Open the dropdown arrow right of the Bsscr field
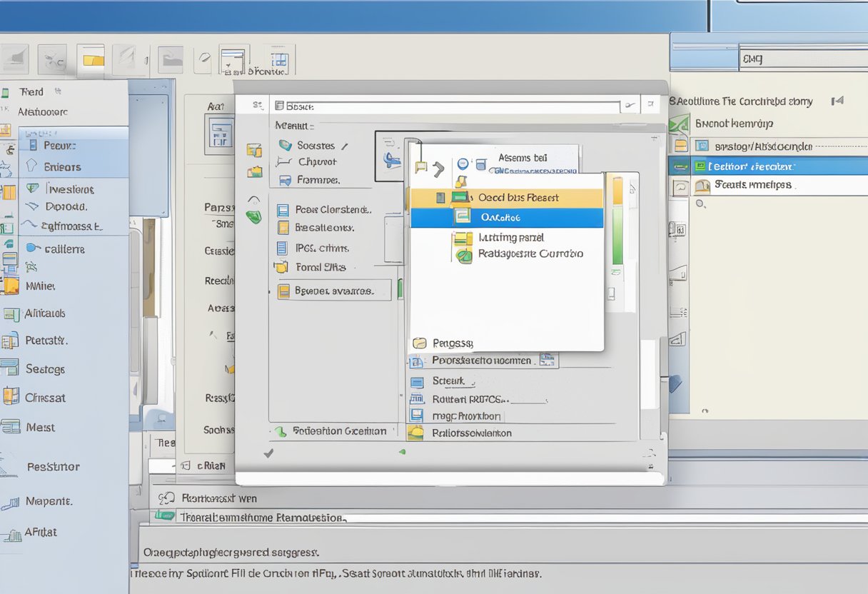The width and height of the screenshot is (868, 594). pyautogui.click(x=629, y=106)
